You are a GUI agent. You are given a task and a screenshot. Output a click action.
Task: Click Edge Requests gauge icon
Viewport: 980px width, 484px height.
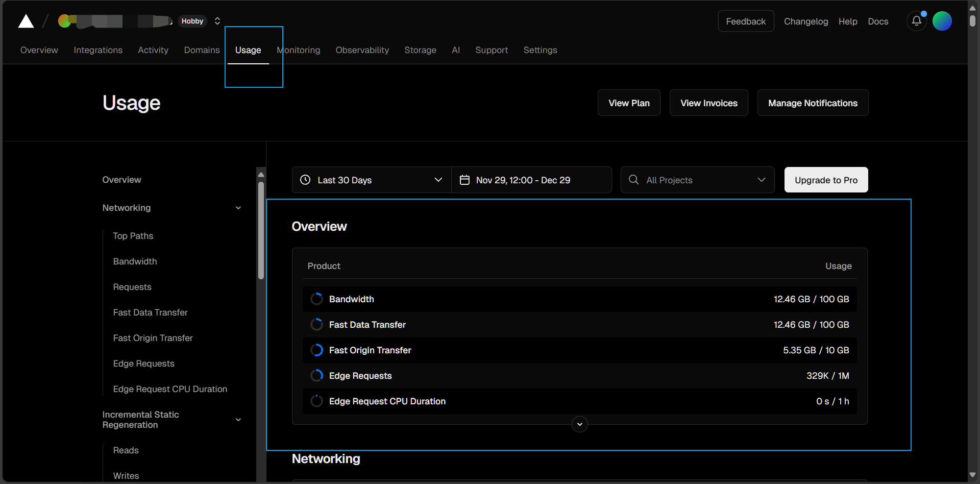316,375
